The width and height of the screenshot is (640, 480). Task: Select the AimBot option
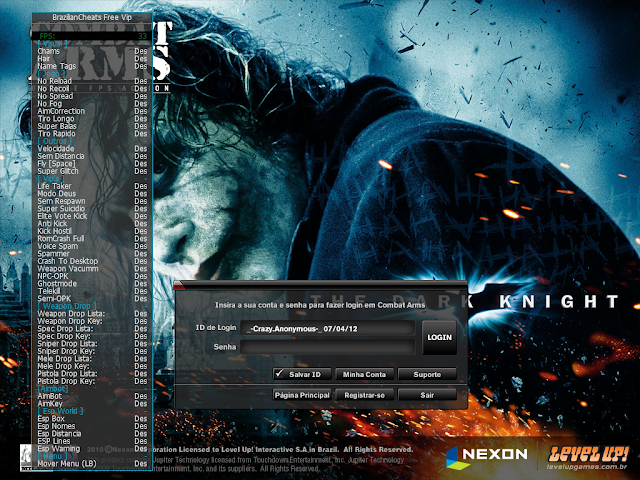[x=92, y=396]
